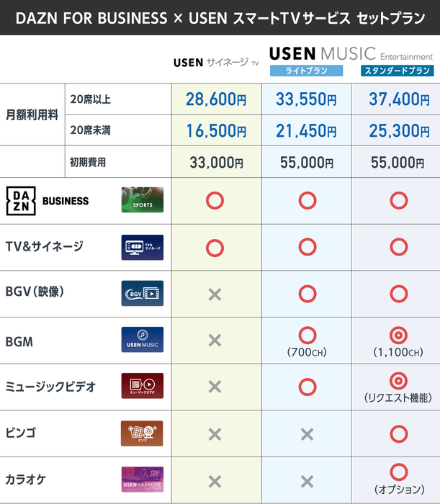Viewport: 440px width, 504px height.
Task: Click the BGM double-circle for Standard plan
Action: [397, 335]
